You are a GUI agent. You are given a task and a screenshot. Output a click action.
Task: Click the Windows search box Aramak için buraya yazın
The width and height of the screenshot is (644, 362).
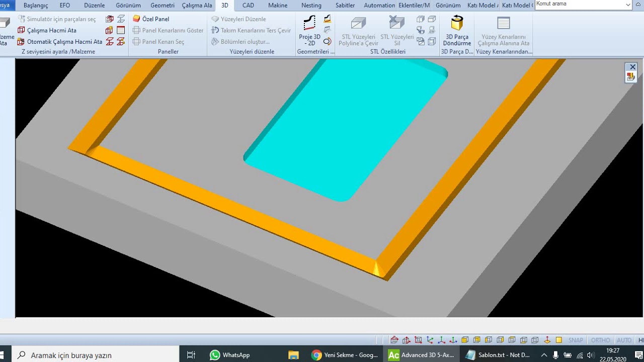95,355
